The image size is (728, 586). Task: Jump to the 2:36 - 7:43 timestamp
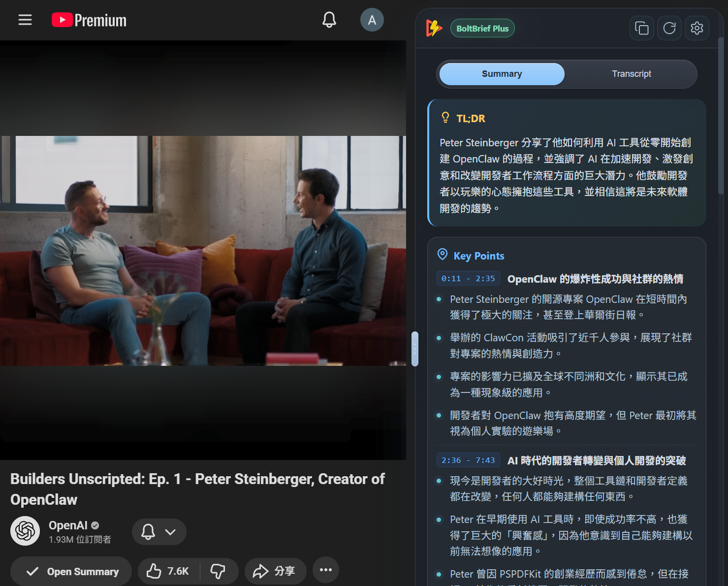coord(468,460)
